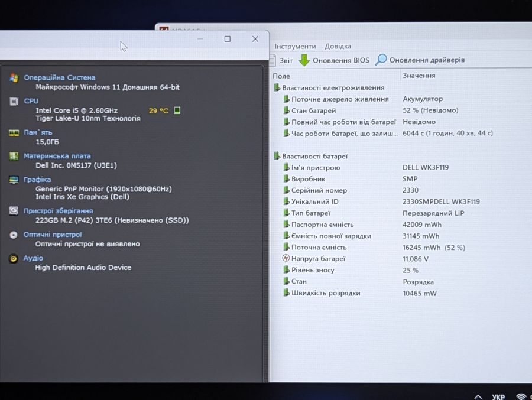The image size is (532, 400).
Task: Open the Операційна Система section link
Action: coord(59,77)
